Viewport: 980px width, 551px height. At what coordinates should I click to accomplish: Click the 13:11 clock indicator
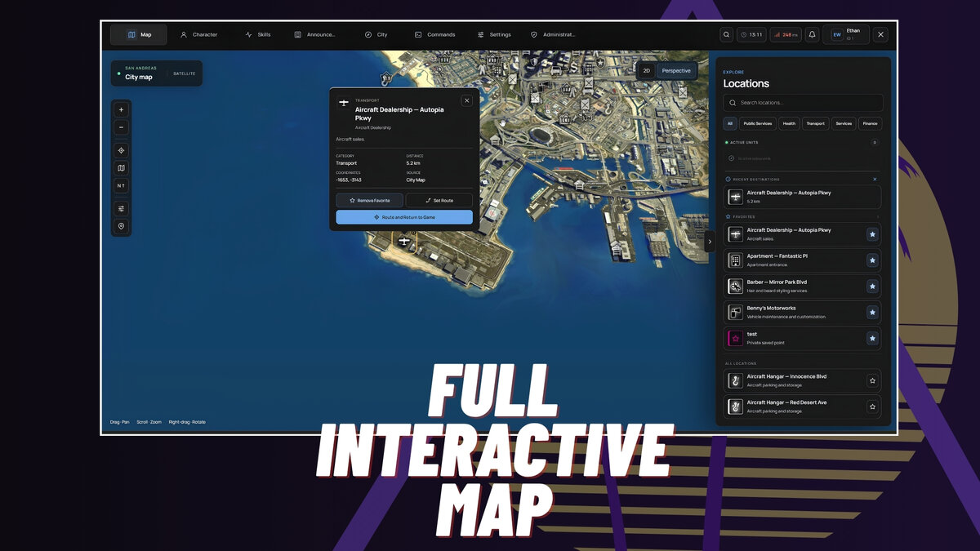coord(751,34)
